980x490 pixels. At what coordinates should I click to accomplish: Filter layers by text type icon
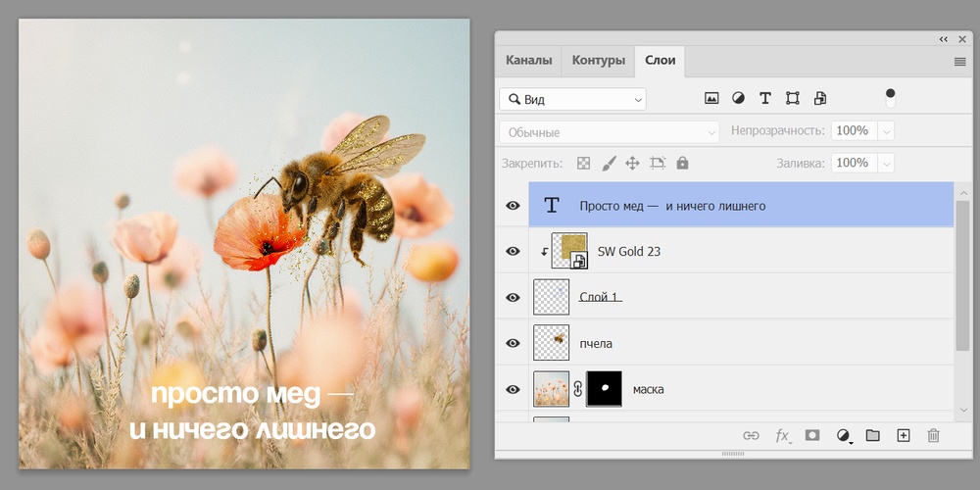pos(765,98)
